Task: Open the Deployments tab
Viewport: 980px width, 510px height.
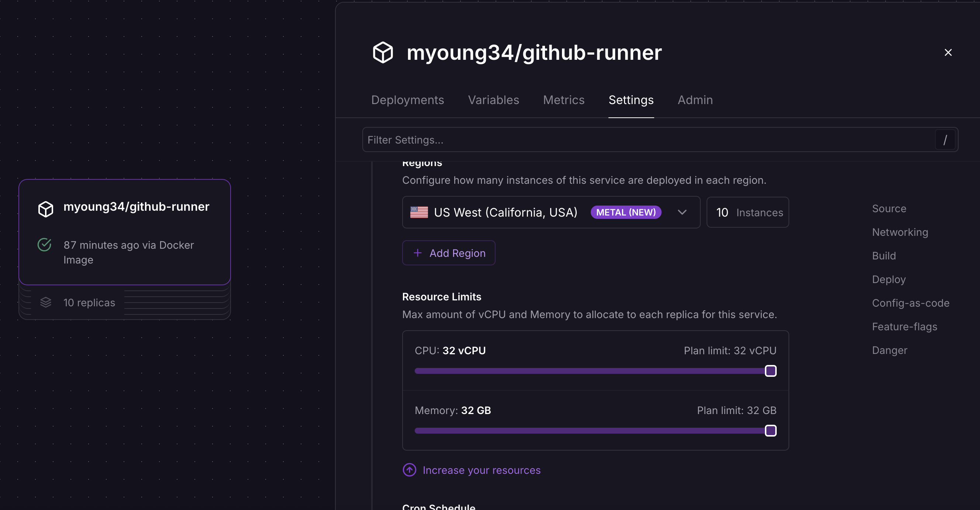Action: 407,100
